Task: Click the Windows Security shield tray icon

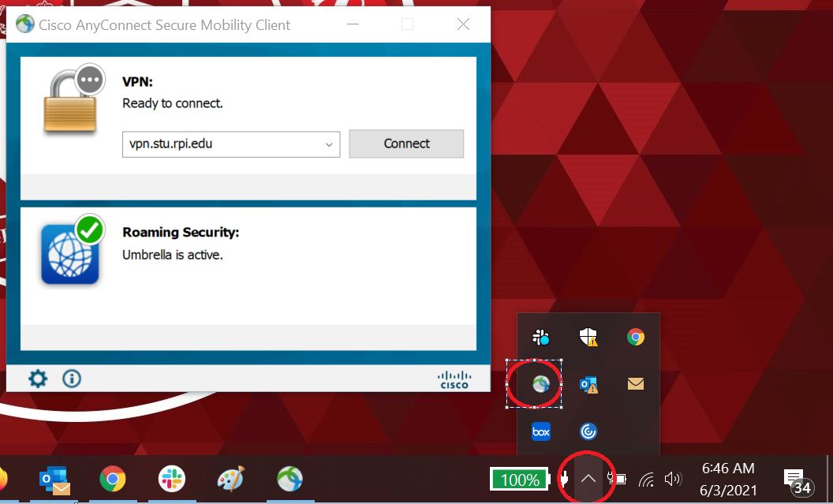Action: click(x=588, y=338)
